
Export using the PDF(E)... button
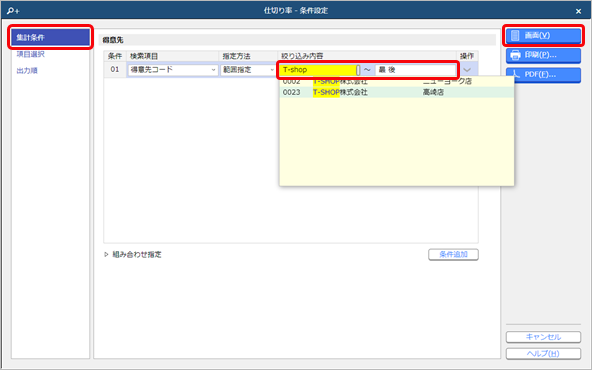pyautogui.click(x=543, y=74)
